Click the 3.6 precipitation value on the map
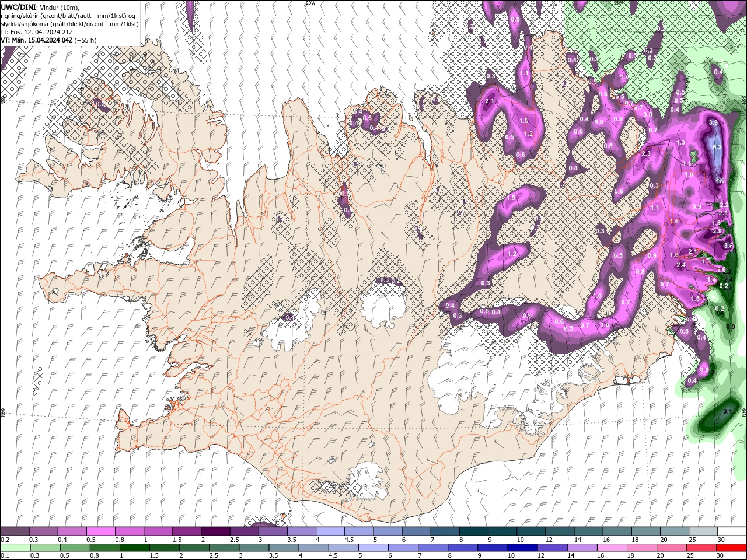 (x=728, y=246)
